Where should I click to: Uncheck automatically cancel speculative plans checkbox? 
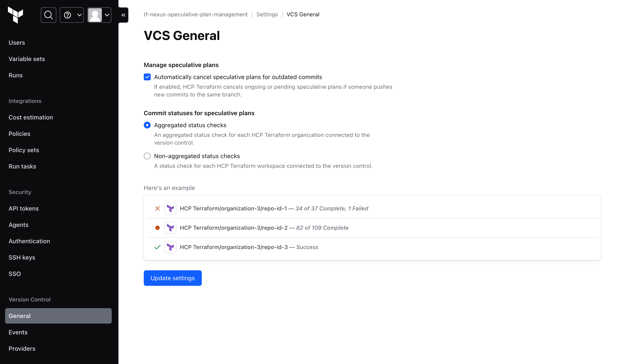147,77
